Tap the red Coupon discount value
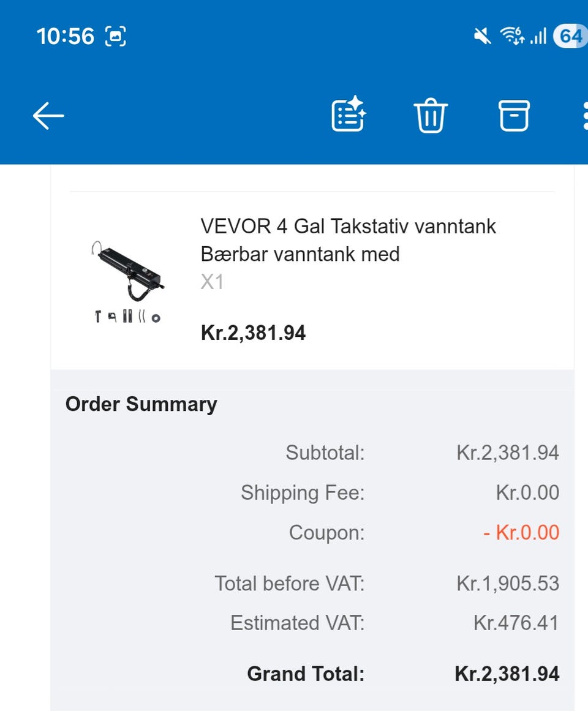This screenshot has height=711, width=588. (521, 532)
